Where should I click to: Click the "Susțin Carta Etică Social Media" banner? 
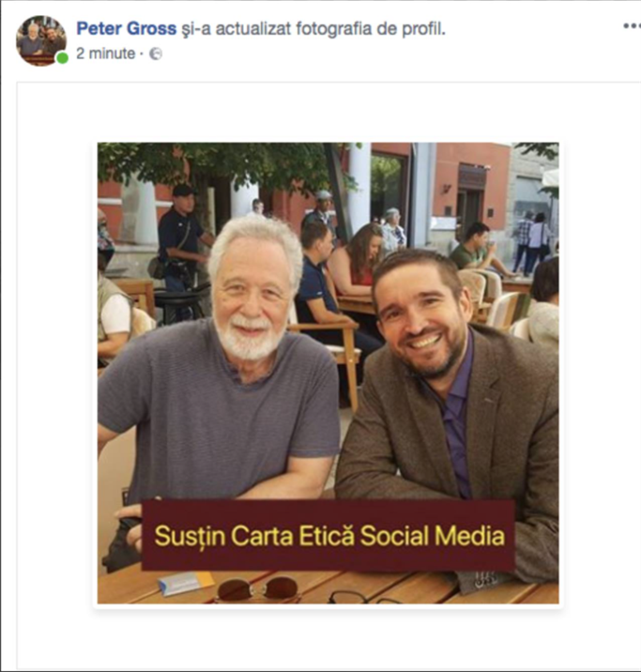[x=328, y=536]
